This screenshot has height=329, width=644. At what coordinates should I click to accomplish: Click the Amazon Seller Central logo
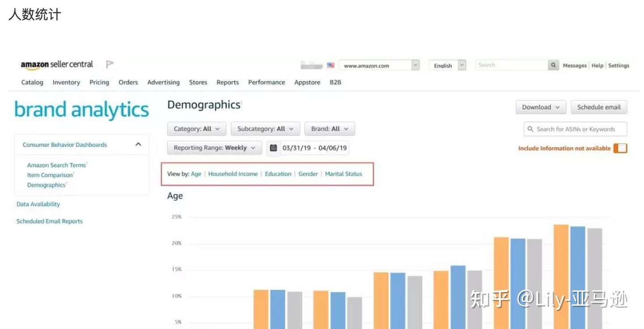pos(57,64)
